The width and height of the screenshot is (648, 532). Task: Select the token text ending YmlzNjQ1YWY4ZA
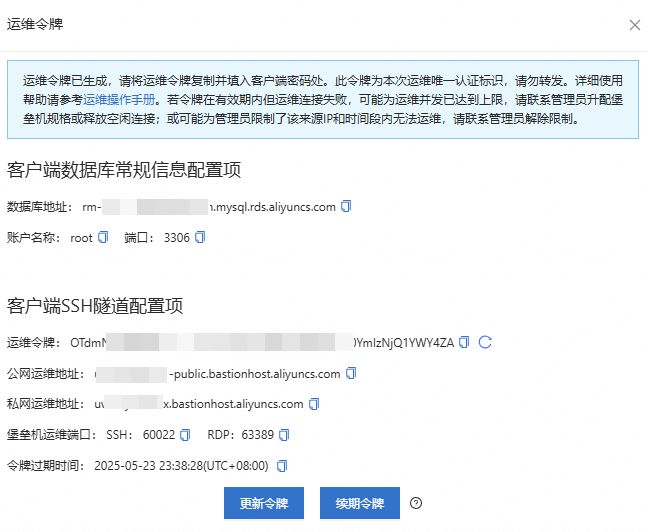403,343
